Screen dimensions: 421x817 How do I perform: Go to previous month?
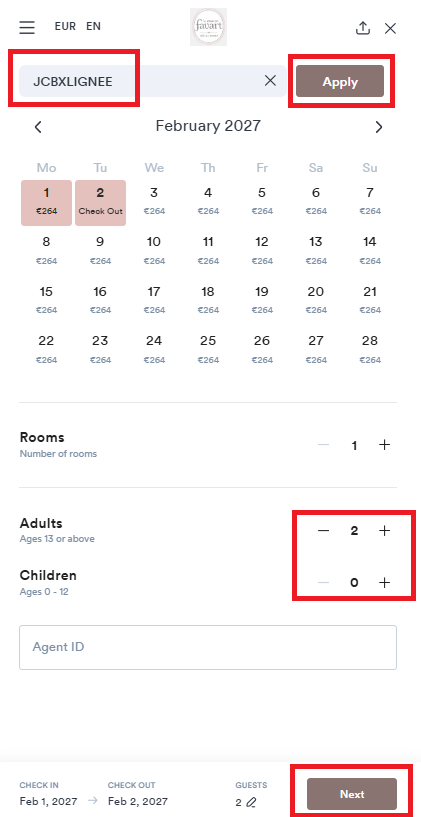click(38, 127)
